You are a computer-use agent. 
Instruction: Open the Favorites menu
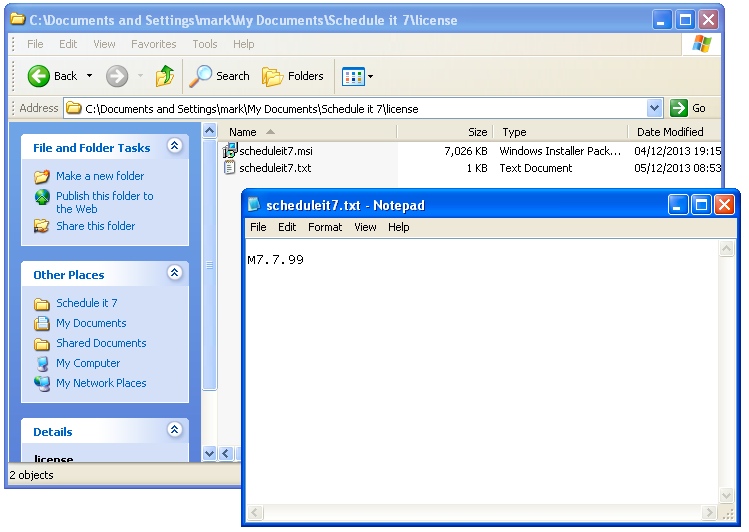click(154, 44)
